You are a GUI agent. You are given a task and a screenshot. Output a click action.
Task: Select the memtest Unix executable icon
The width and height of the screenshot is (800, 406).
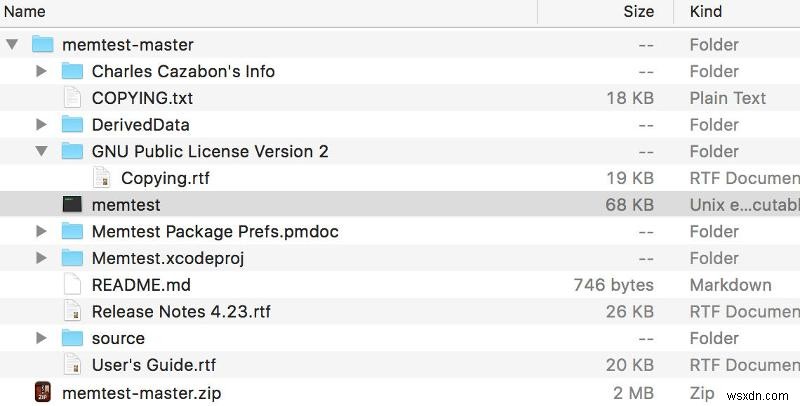point(72,204)
